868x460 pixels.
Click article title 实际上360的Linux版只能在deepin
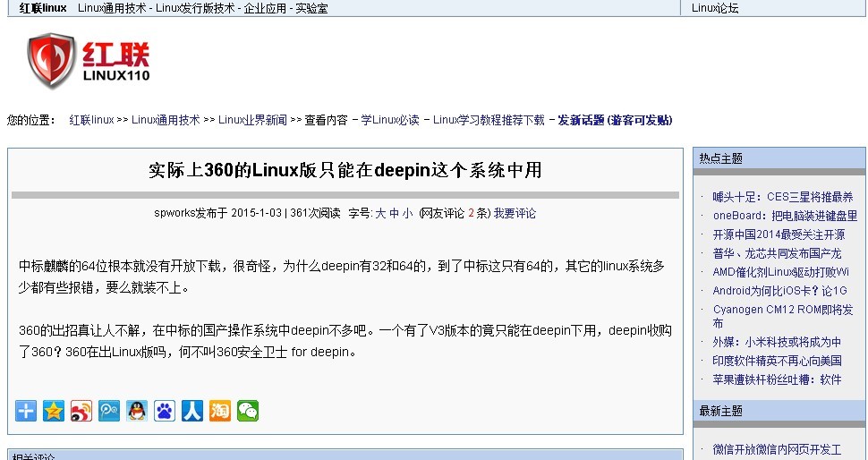tap(345, 170)
